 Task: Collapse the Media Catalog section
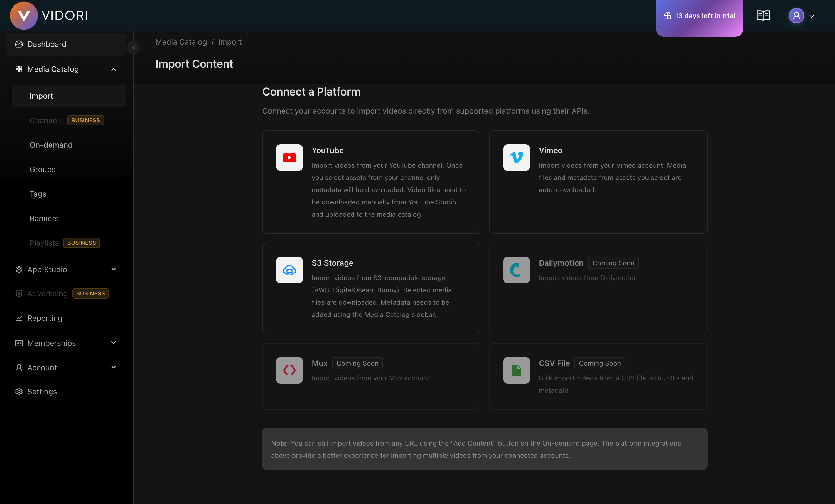(x=114, y=69)
